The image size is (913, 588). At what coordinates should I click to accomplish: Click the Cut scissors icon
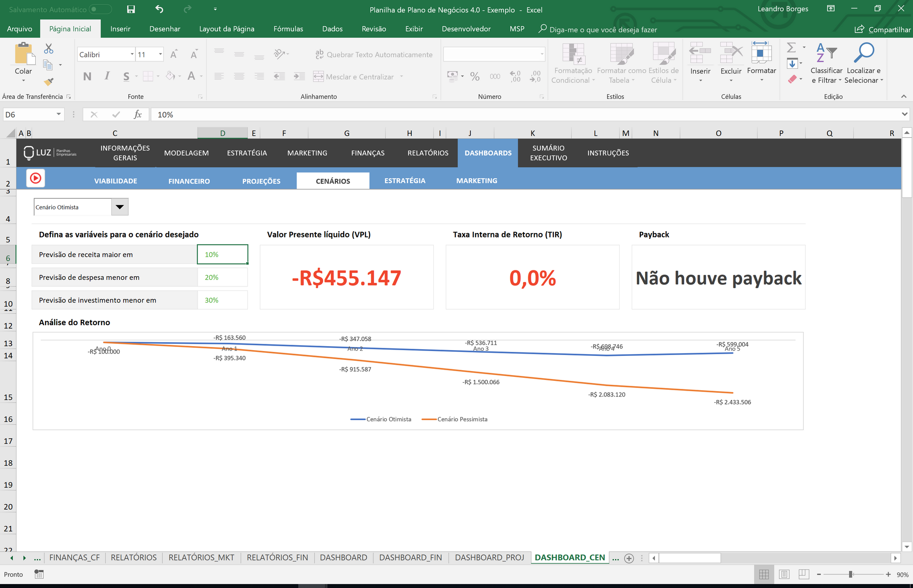point(49,49)
